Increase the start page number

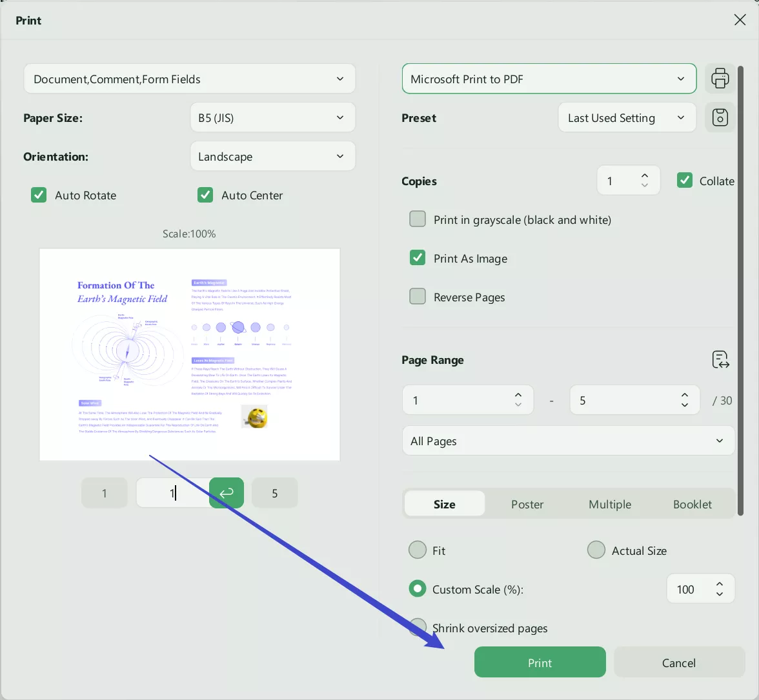point(518,395)
